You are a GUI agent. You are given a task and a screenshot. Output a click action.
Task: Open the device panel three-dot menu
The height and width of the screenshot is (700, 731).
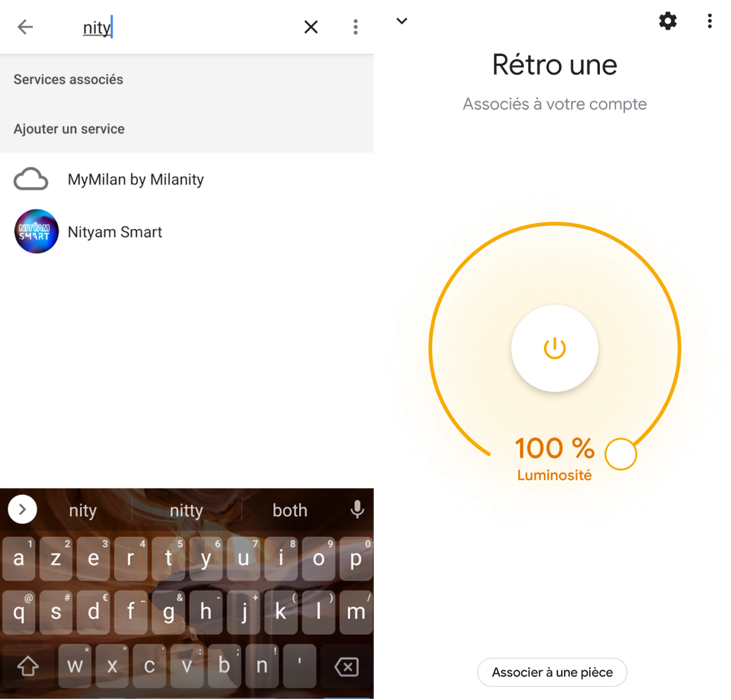[x=710, y=21]
